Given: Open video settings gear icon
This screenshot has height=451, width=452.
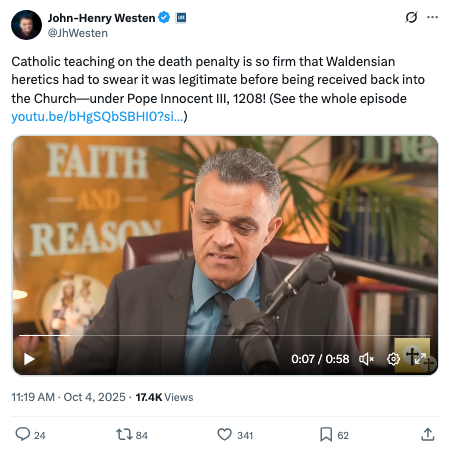Looking at the screenshot, I should (393, 359).
